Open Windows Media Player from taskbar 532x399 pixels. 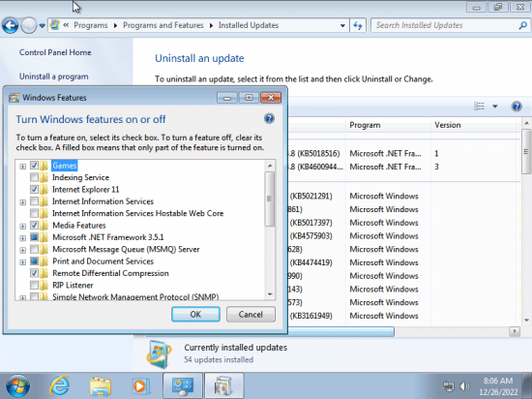click(141, 386)
